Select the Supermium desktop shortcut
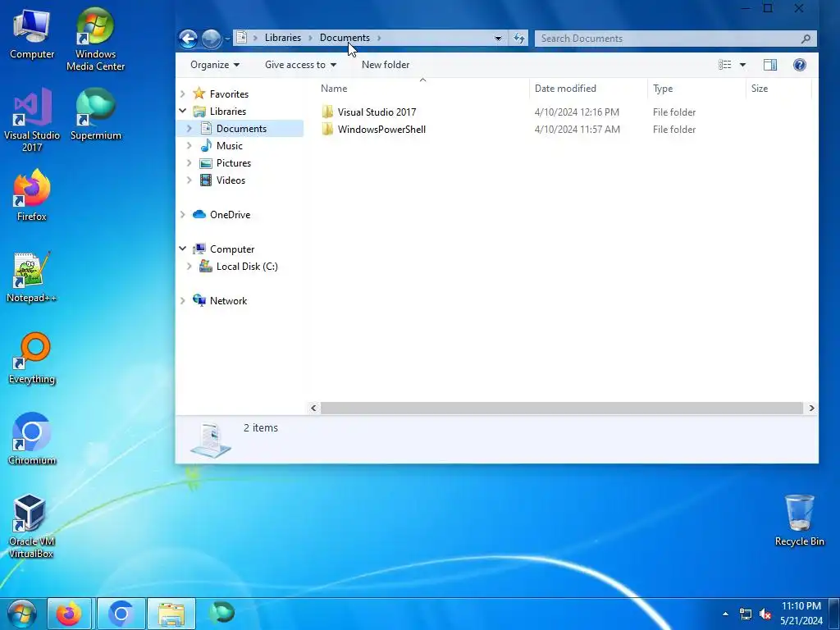Screen dimensions: 840x630 [95, 115]
